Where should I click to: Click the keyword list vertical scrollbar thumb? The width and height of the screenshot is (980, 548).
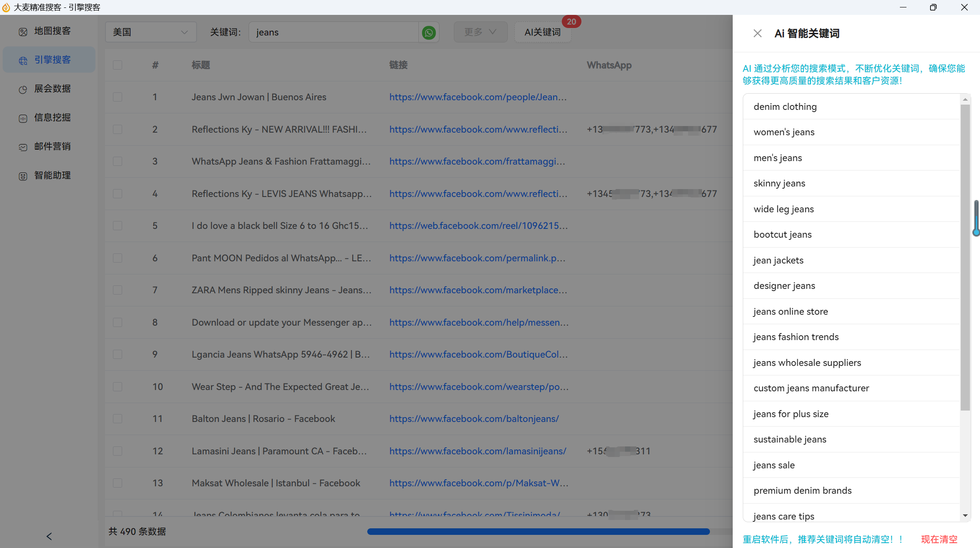pos(965,257)
